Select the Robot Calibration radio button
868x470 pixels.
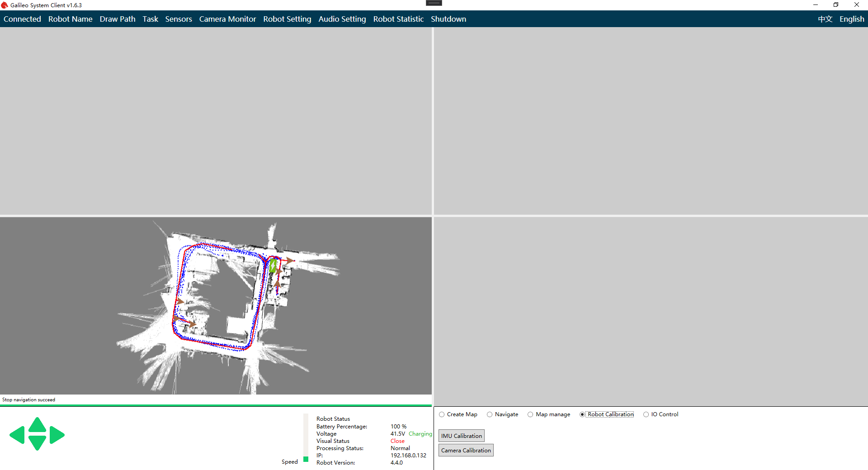(582, 414)
